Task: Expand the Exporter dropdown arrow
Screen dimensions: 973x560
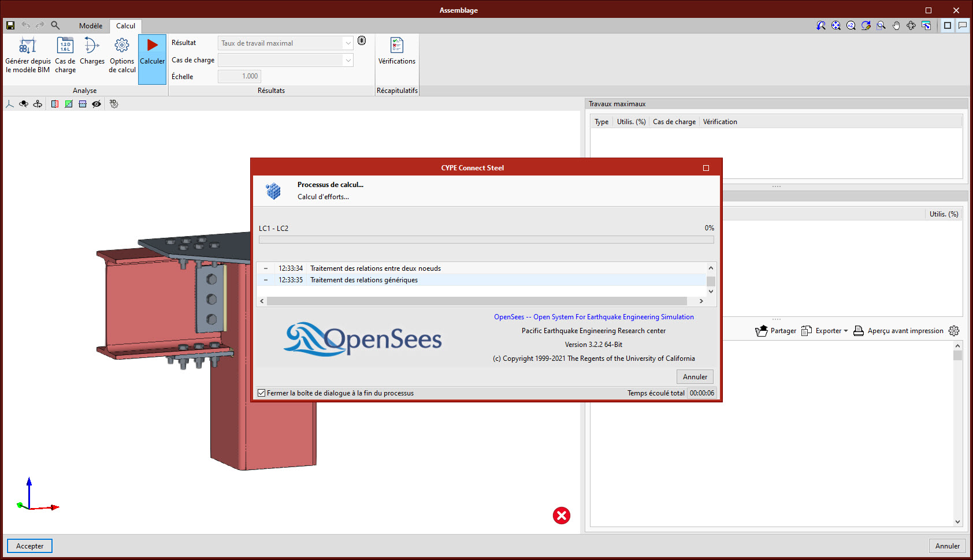Action: point(846,331)
